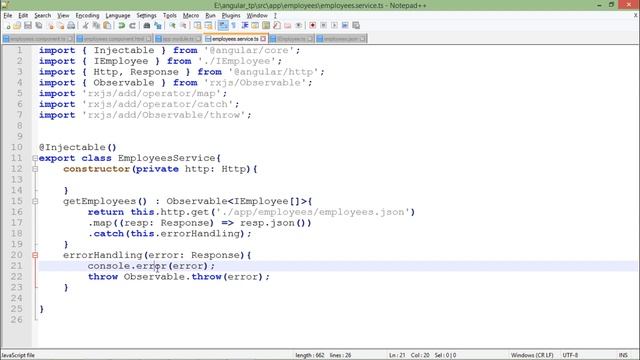Click line number 16 in margin
The image size is (640, 360).
(x=17, y=212)
